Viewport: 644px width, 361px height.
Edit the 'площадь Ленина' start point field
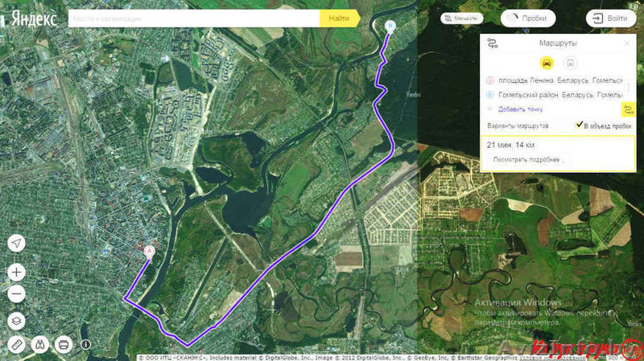[x=560, y=80]
